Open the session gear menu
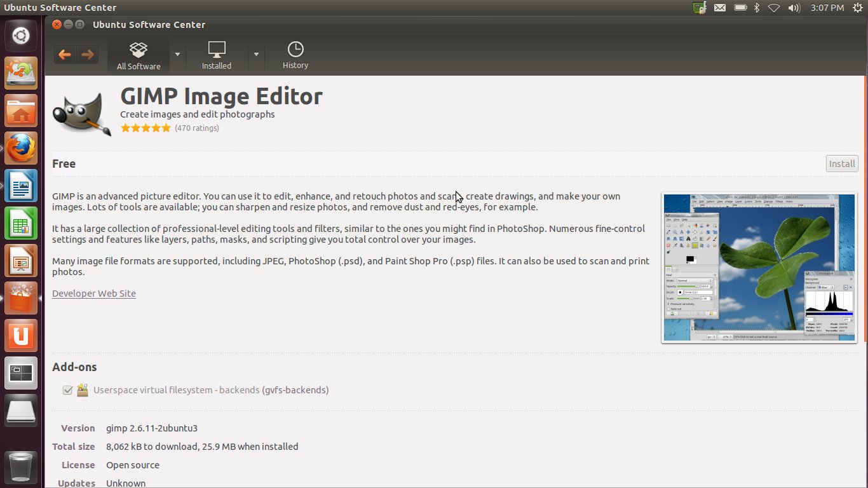Image resolution: width=868 pixels, height=488 pixels. 858,8
